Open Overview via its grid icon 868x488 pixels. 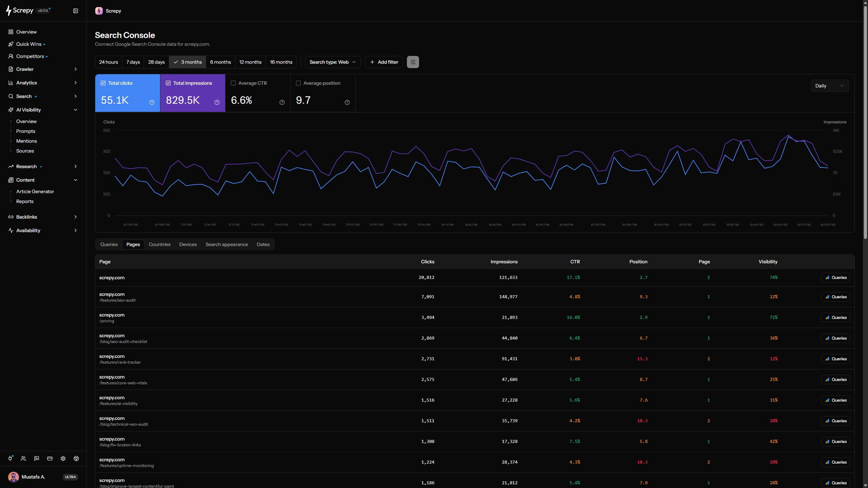(x=11, y=32)
